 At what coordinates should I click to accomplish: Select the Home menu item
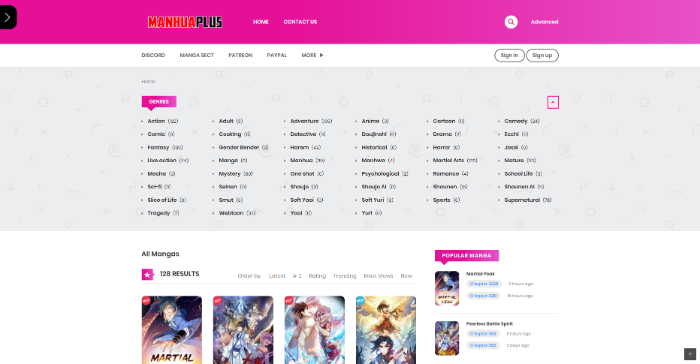pos(261,22)
